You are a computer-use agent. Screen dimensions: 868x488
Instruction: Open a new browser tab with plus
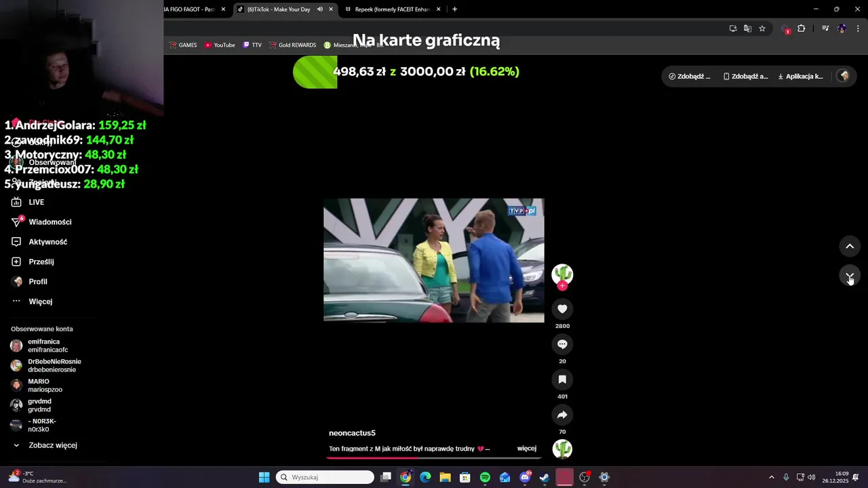tap(454, 9)
